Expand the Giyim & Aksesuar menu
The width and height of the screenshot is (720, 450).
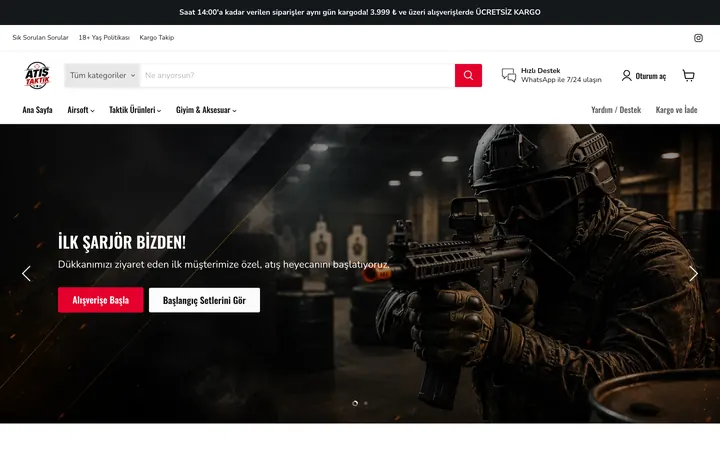coord(206,110)
